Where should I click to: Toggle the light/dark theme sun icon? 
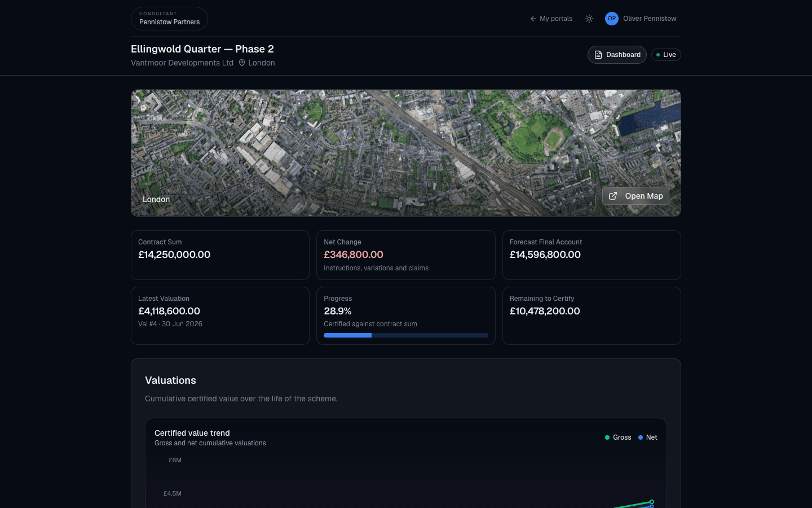click(589, 19)
